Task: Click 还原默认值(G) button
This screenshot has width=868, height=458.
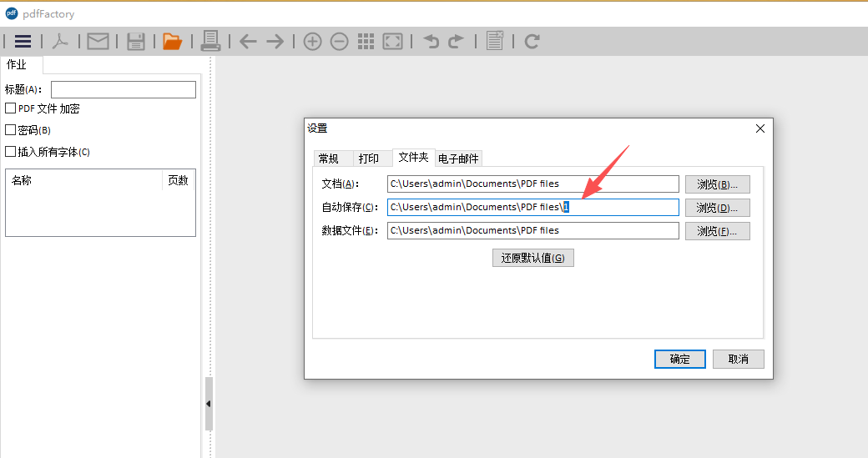Action: pos(532,258)
